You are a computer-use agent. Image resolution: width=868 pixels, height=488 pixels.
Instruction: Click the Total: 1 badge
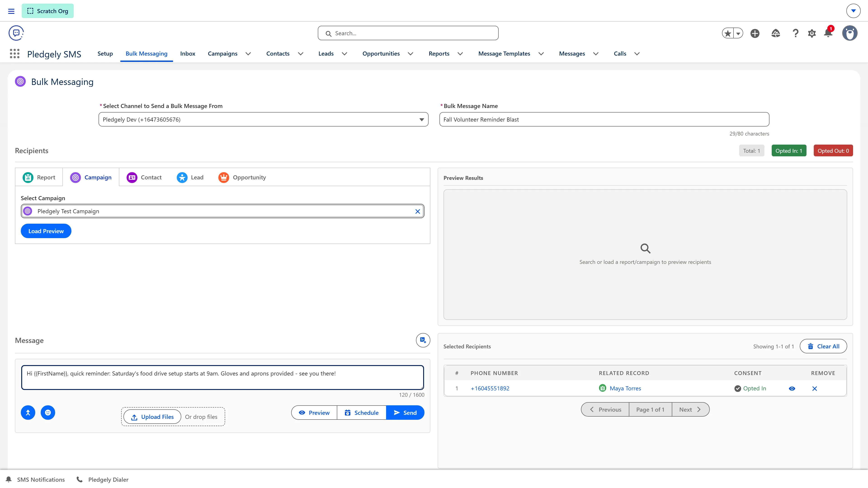pyautogui.click(x=751, y=151)
